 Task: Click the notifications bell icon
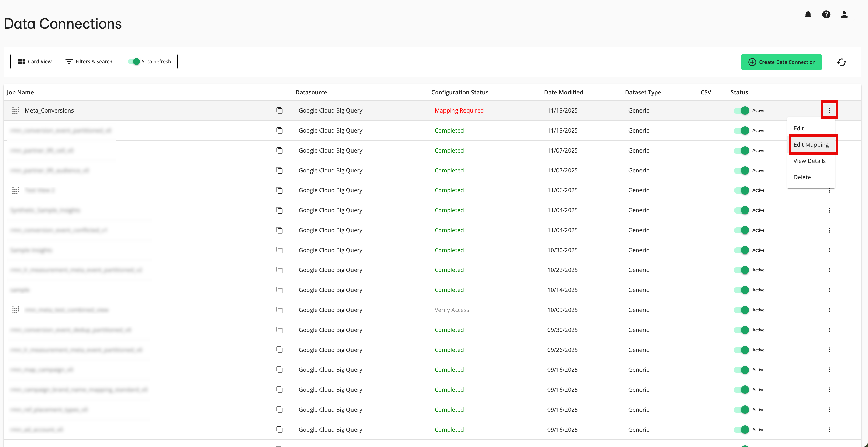click(x=808, y=15)
